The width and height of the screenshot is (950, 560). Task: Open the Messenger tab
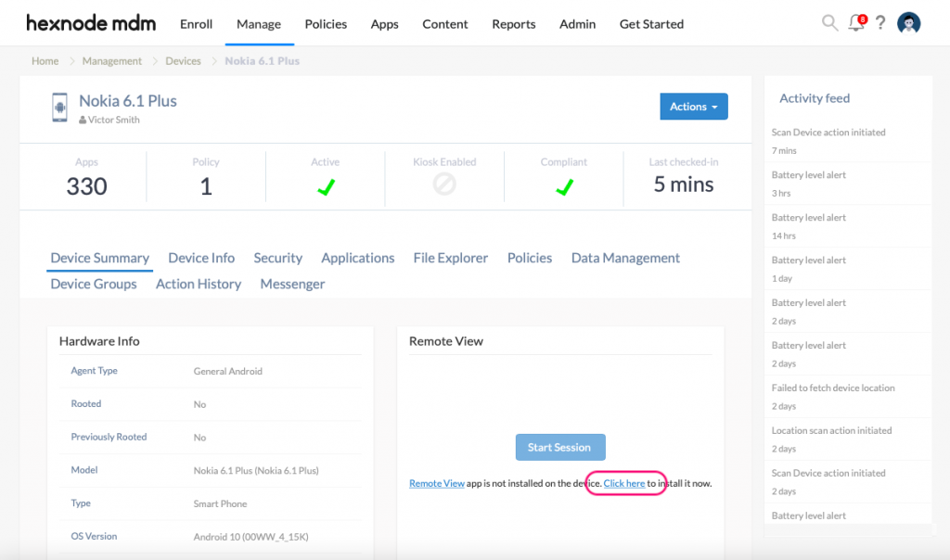[292, 284]
